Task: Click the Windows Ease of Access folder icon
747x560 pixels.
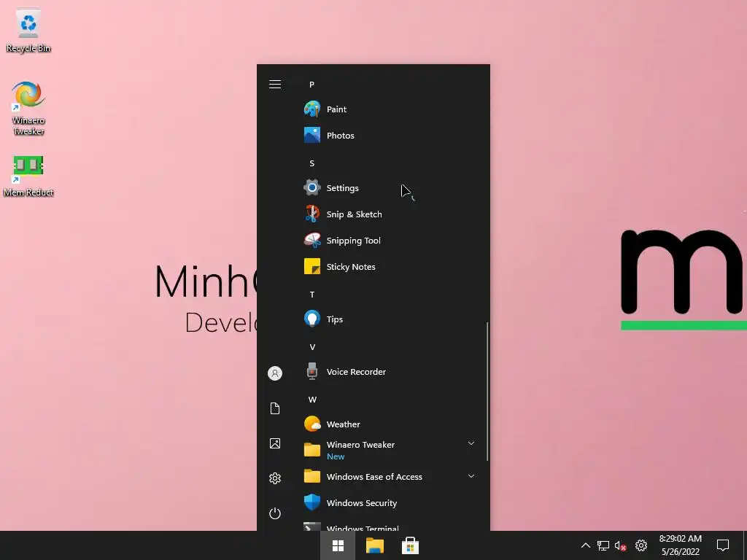Action: click(x=312, y=476)
